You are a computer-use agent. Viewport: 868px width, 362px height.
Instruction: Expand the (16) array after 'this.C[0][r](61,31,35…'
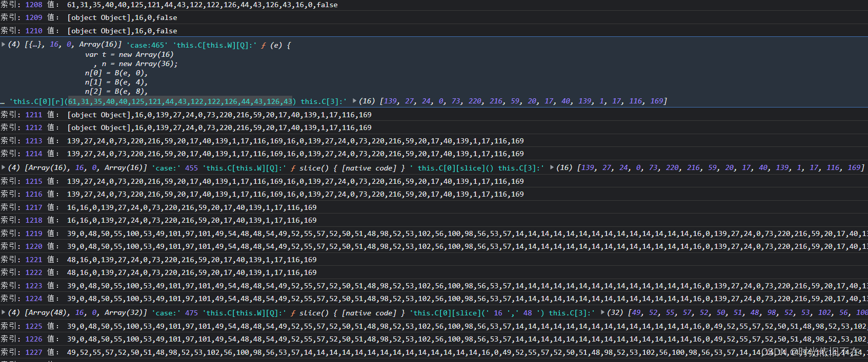354,101
